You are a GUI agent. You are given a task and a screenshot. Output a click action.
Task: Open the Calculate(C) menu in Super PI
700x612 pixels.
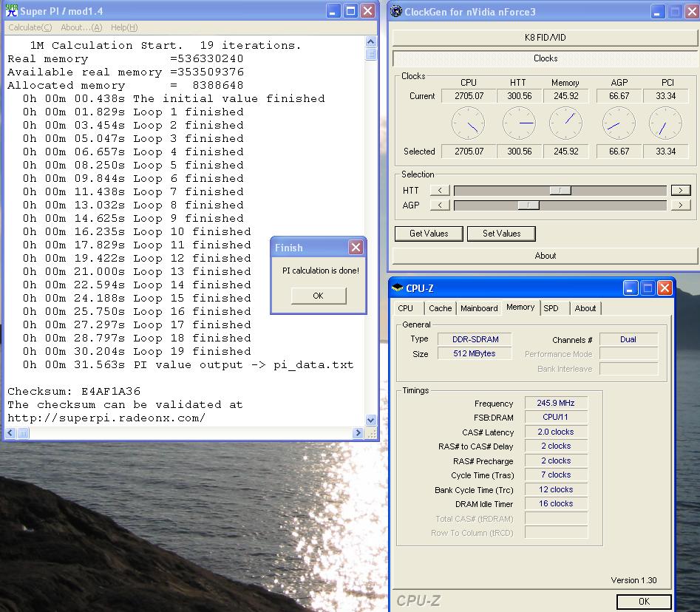point(30,27)
